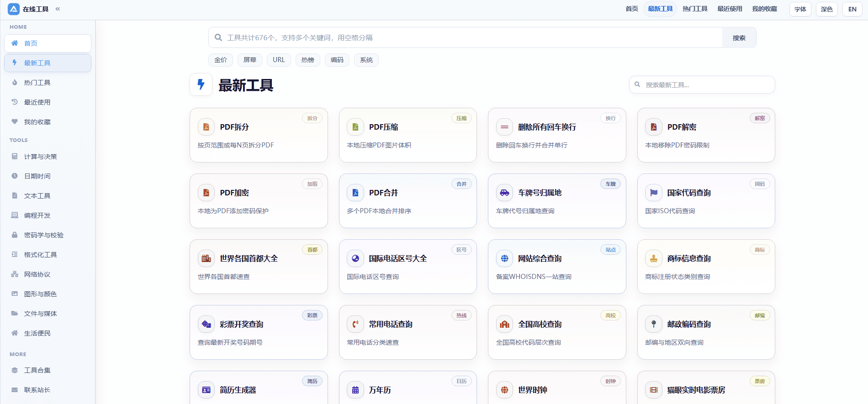Click the PDF加密 card icon

coord(206,193)
